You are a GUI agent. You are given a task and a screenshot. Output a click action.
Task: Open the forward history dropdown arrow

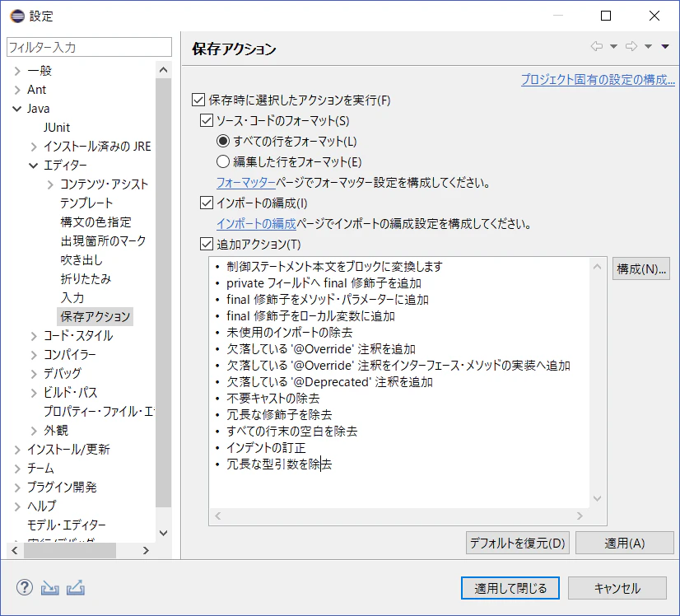coord(649,46)
